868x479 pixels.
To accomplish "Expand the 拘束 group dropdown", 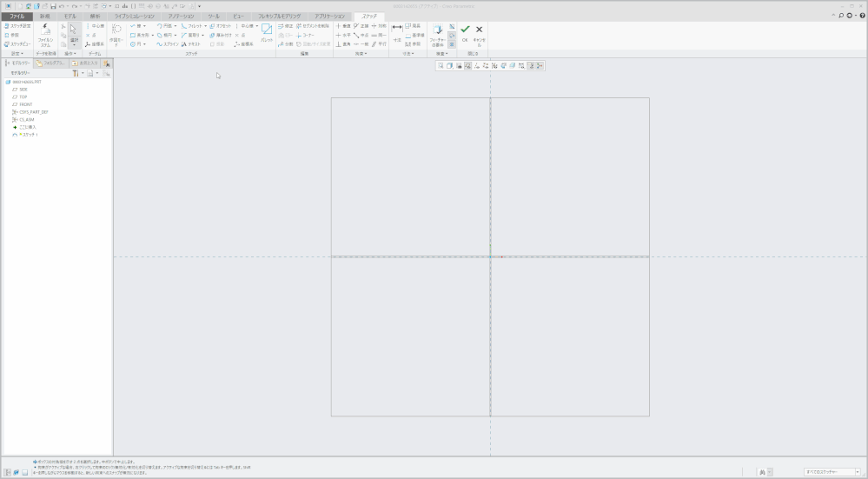I will (361, 54).
